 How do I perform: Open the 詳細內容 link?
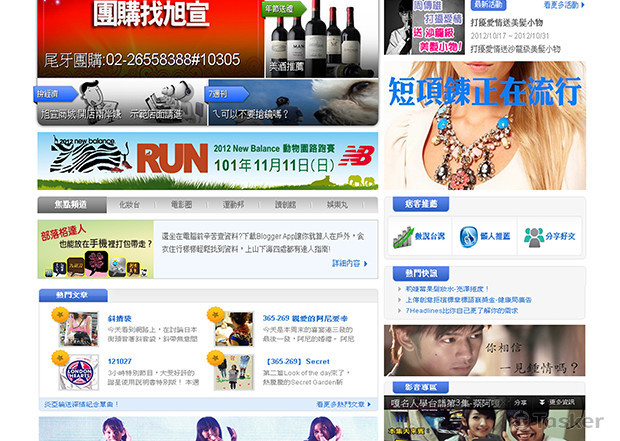click(346, 263)
